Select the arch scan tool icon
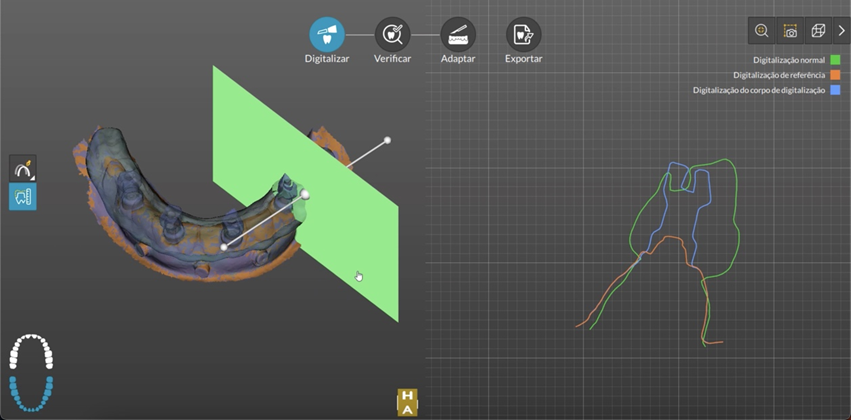851x420 pixels. click(x=23, y=168)
